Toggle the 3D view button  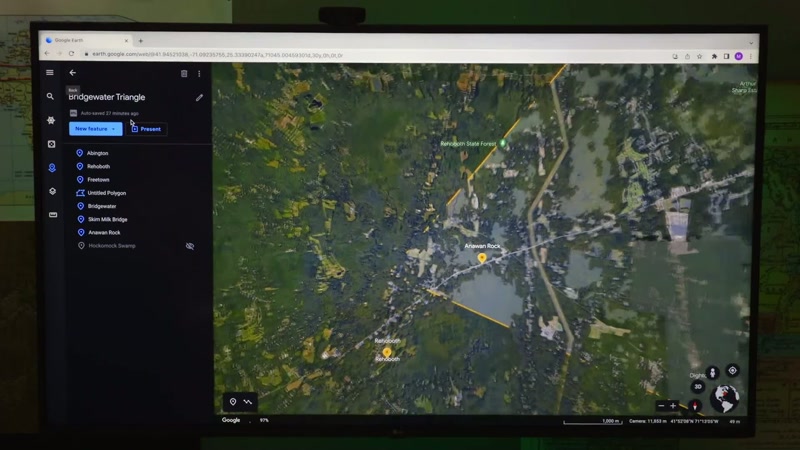tap(697, 387)
